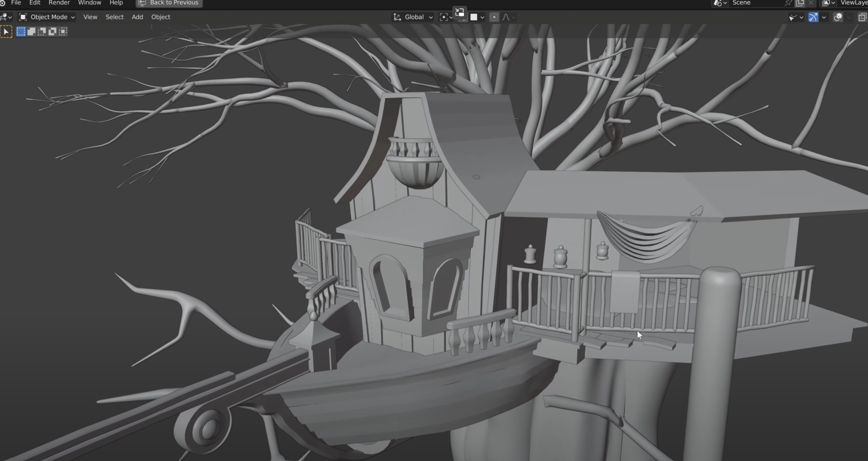Open the proportional editing falloff dropdown
Image resolution: width=868 pixels, height=461 pixels.
tap(508, 17)
